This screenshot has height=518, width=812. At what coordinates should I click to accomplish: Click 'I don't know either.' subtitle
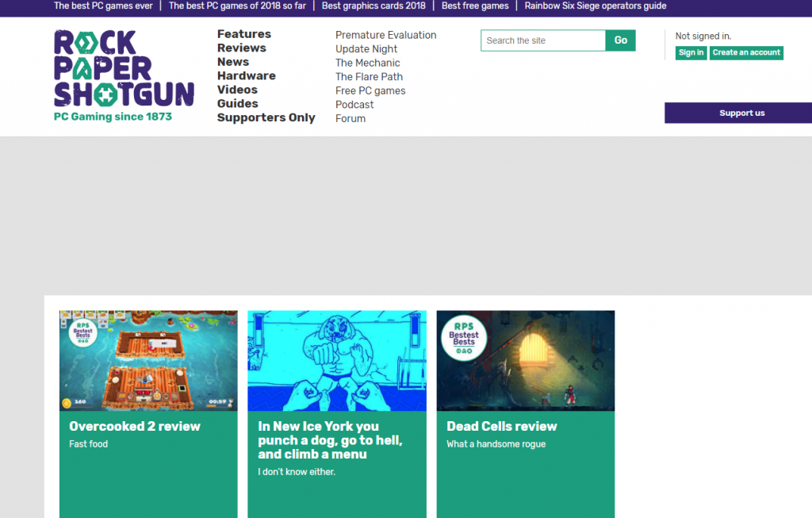[x=297, y=472]
